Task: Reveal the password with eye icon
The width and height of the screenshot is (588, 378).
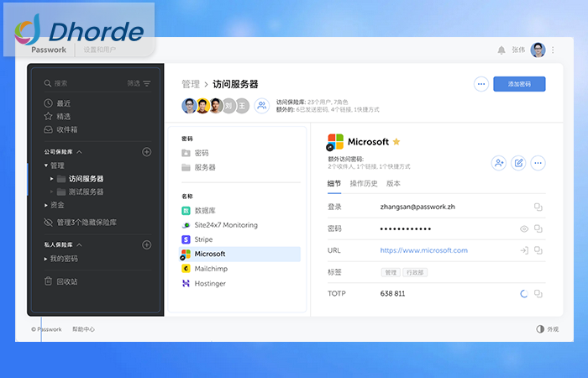Action: pos(524,228)
